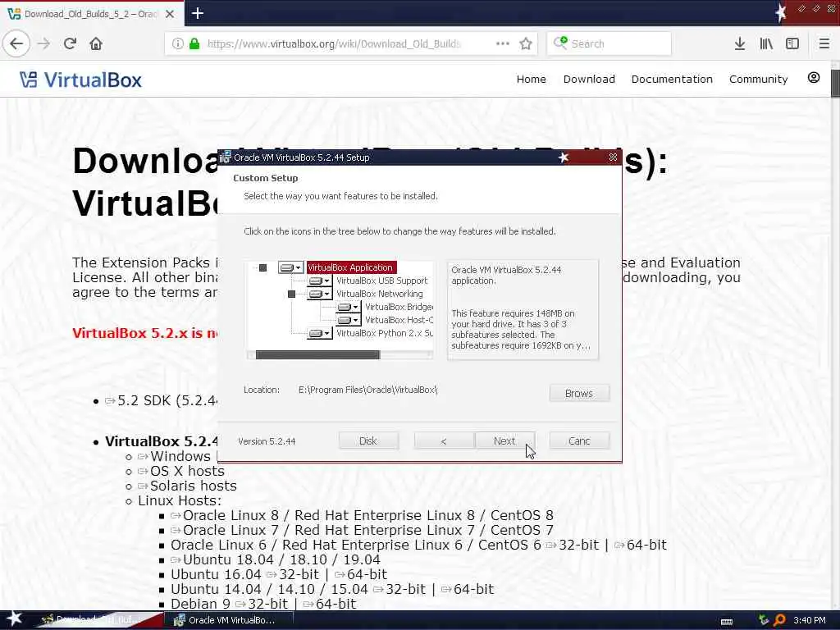Click the Disk Usage button

click(368, 441)
